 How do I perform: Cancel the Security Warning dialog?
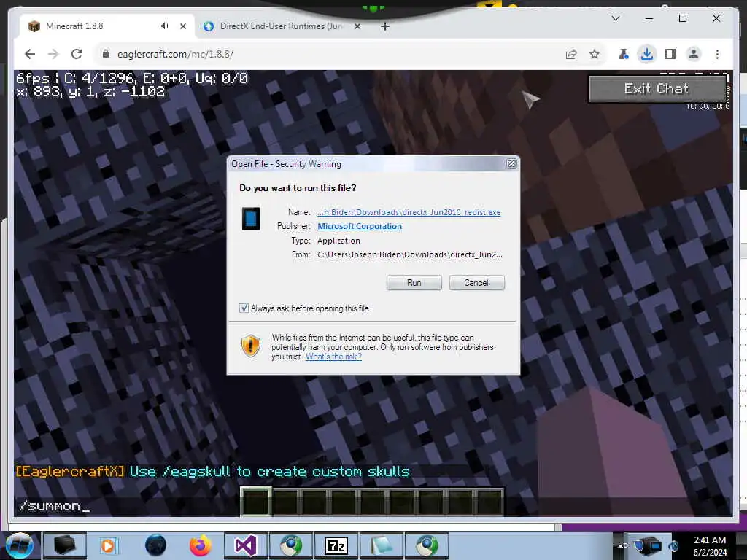pyautogui.click(x=476, y=283)
